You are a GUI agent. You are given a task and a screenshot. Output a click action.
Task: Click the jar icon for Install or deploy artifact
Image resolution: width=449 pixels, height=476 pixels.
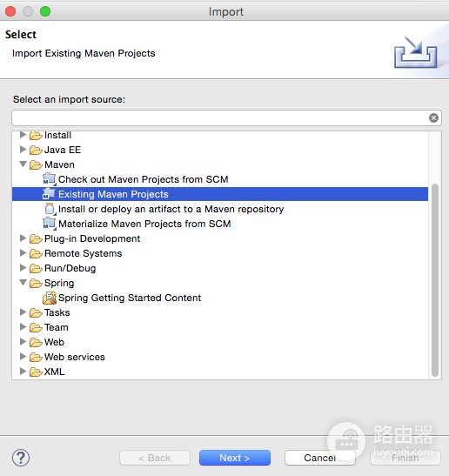50,209
